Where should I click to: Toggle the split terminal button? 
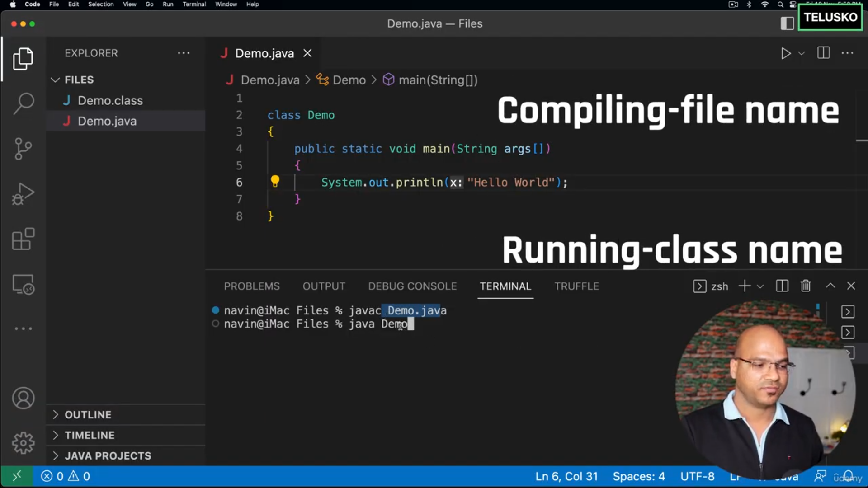[x=782, y=286]
